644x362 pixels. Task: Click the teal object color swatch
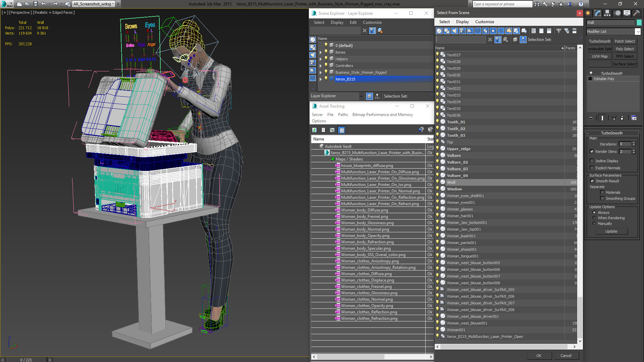pos(639,22)
